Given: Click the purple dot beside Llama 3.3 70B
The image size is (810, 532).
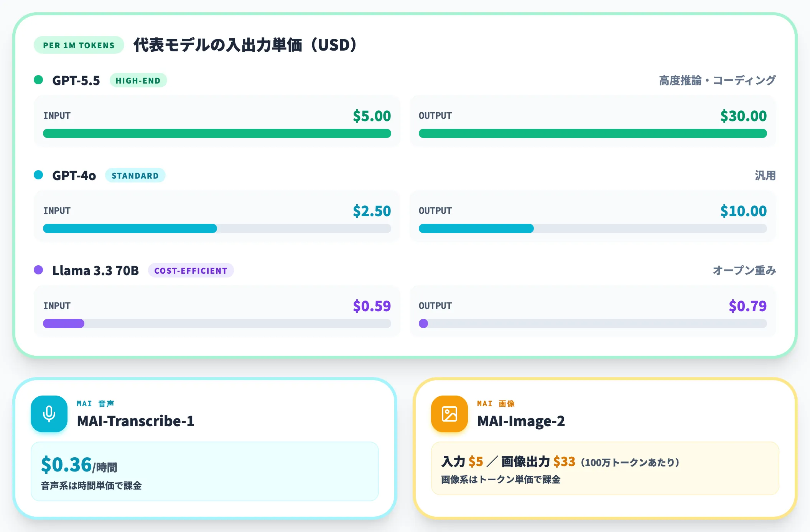Looking at the screenshot, I should tap(38, 270).
